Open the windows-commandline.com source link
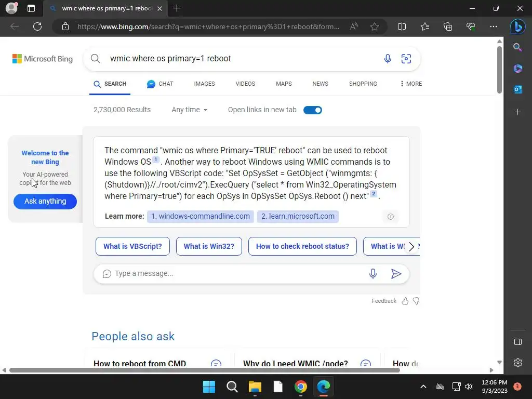Viewport: 532px width, 399px height. [200, 217]
